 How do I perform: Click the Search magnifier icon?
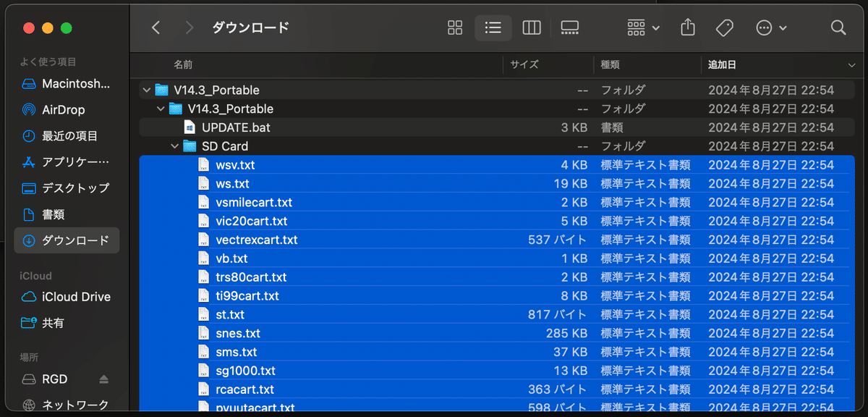pyautogui.click(x=838, y=28)
